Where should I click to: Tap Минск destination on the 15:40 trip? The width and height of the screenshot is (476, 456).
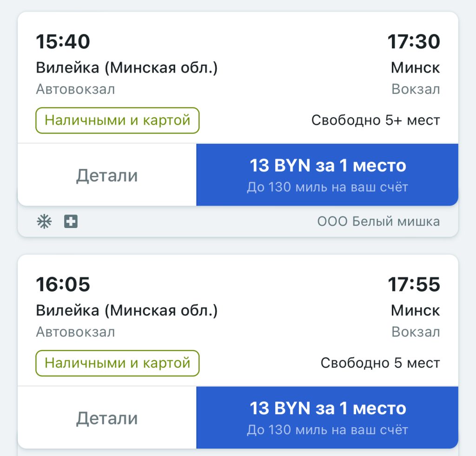(x=415, y=68)
